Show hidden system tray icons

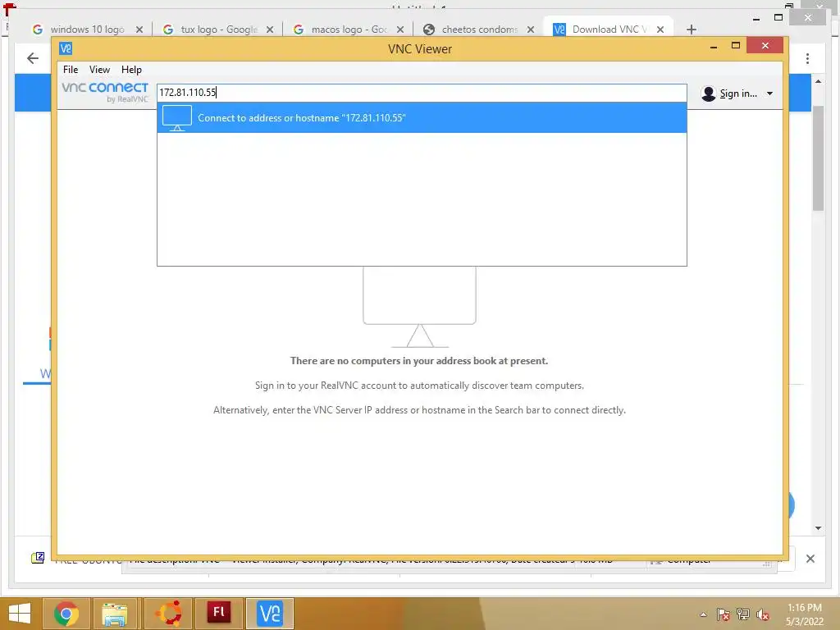pyautogui.click(x=703, y=615)
